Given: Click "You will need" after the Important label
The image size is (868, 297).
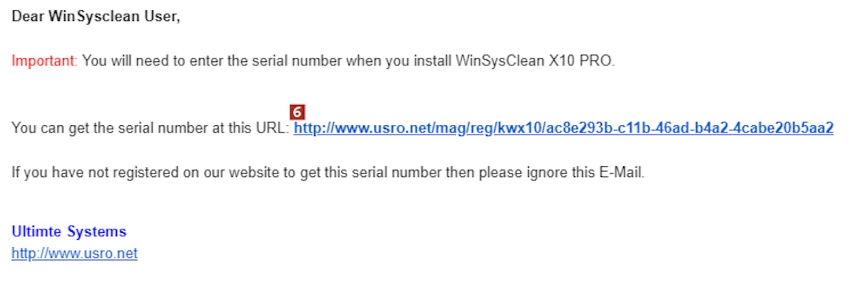Looking at the screenshot, I should coord(114,61).
